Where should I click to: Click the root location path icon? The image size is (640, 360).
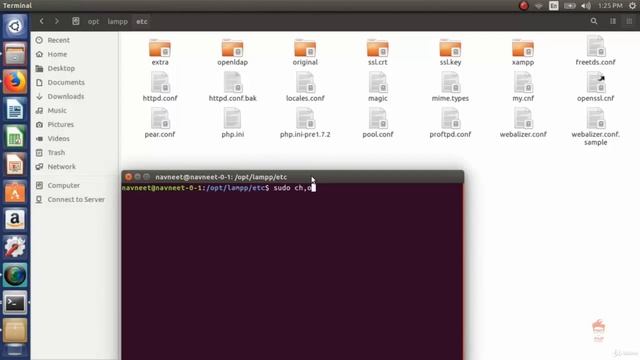pyautogui.click(x=76, y=21)
